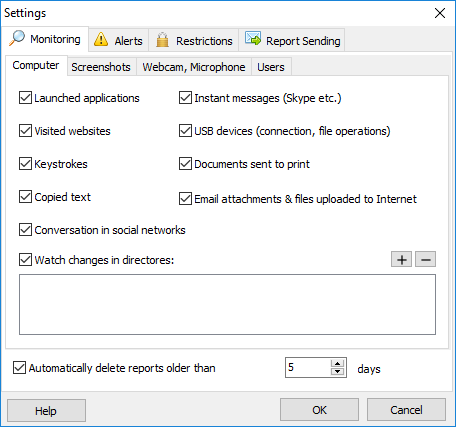Toggle the Keystrokes checkbox
Viewport: 456px width, 427px height.
point(25,164)
